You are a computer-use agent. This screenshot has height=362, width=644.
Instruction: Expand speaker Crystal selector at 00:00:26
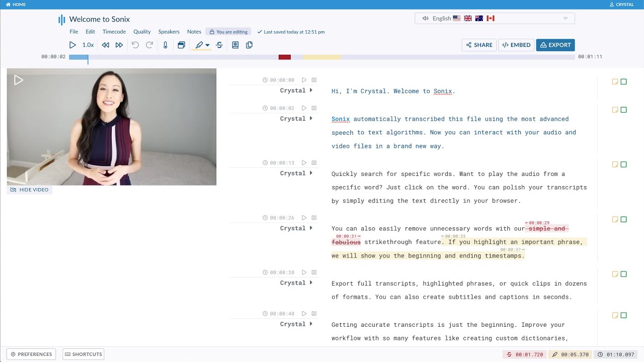tap(311, 228)
